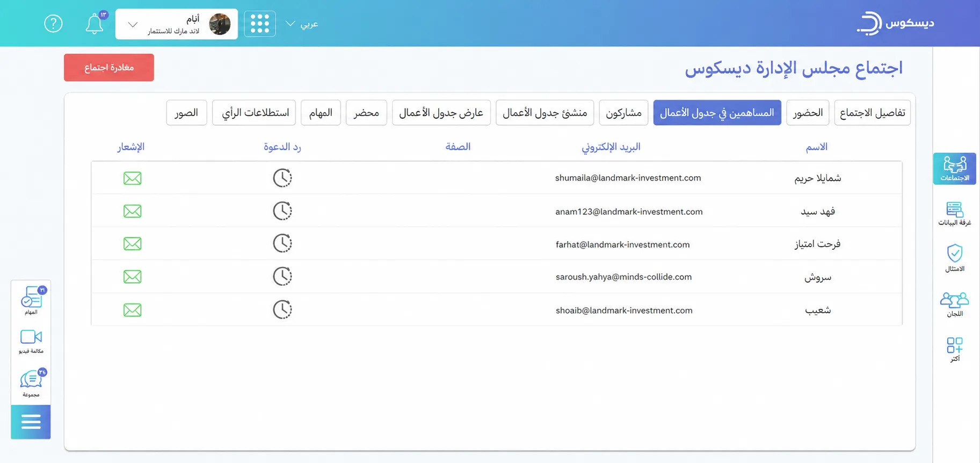Image resolution: width=980 pixels, height=463 pixels.
Task: Switch to الصور tab
Action: tap(186, 113)
